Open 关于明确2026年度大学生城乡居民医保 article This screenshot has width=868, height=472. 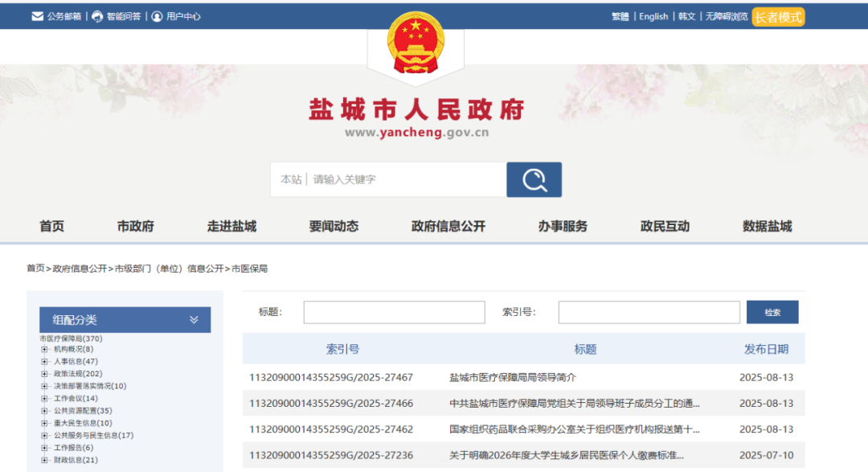coord(567,455)
